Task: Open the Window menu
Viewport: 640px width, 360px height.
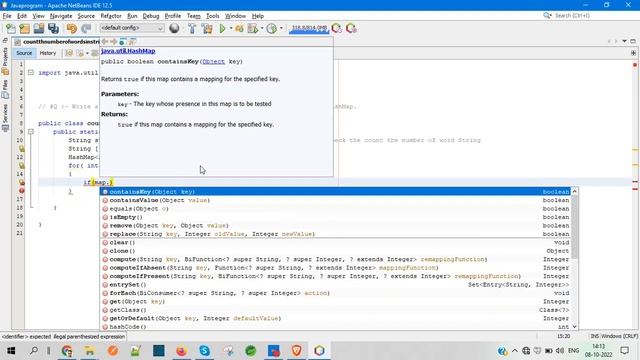Action: [x=236, y=16]
